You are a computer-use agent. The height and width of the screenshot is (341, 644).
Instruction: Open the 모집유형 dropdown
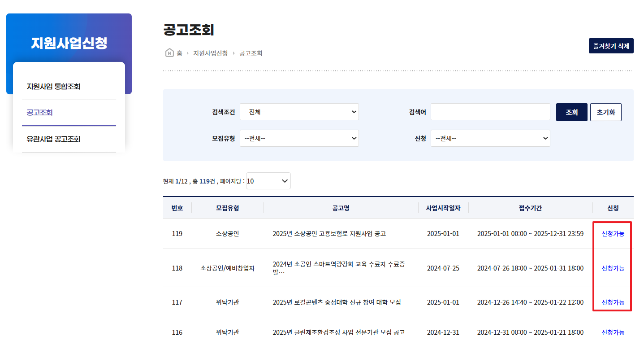pyautogui.click(x=299, y=138)
